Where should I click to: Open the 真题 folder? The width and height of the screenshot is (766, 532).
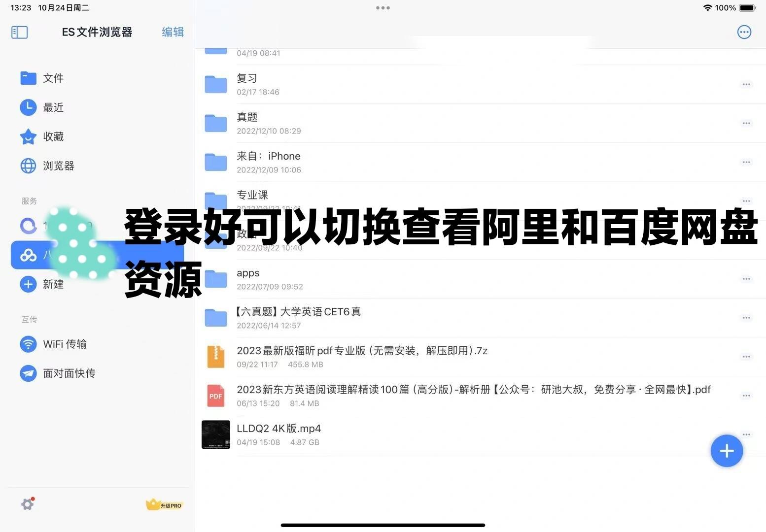(x=481, y=123)
